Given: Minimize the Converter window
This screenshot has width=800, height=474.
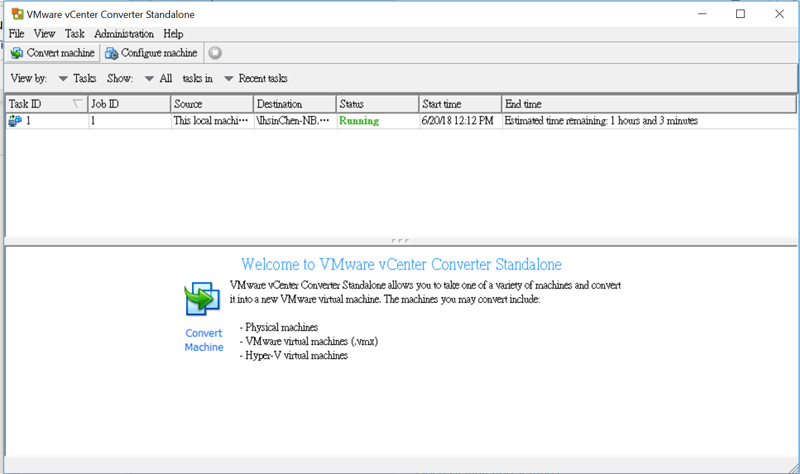Looking at the screenshot, I should coord(702,14).
